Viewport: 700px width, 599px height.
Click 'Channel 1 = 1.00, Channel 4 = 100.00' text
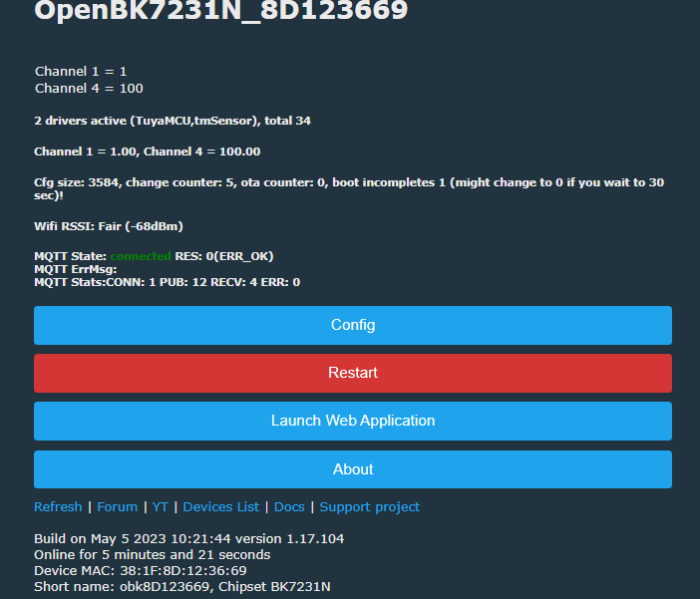click(148, 151)
